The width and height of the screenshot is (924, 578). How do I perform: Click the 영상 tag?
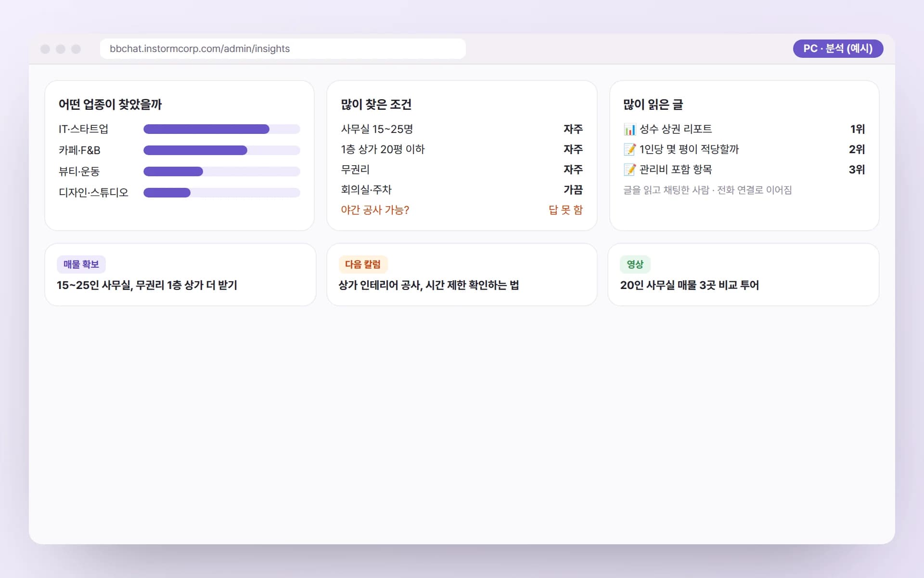coord(635,264)
